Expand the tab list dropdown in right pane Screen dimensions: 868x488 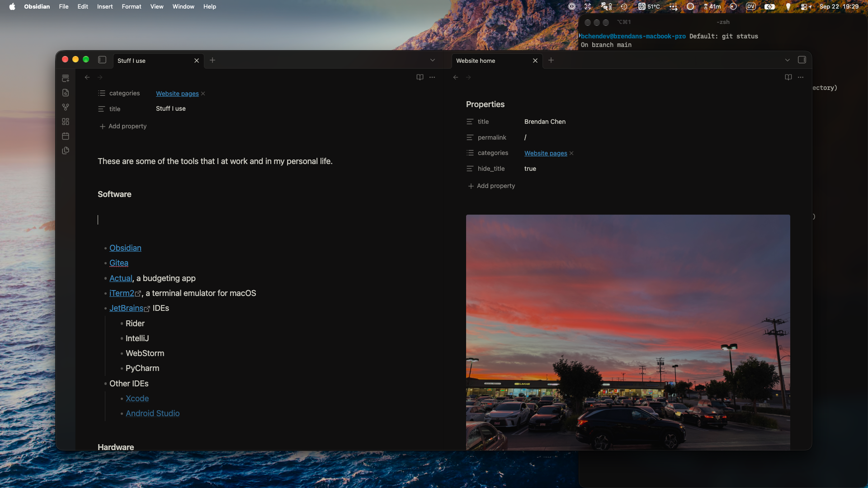(788, 60)
